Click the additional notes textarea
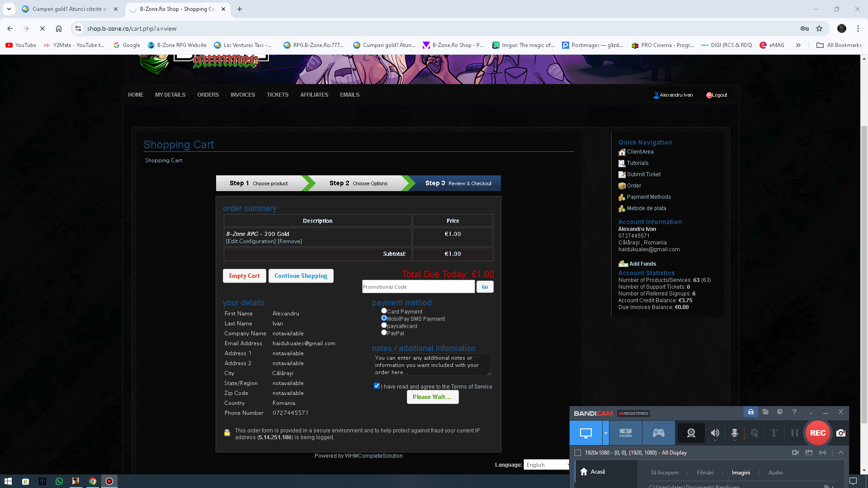This screenshot has width=868, height=488. (x=432, y=365)
